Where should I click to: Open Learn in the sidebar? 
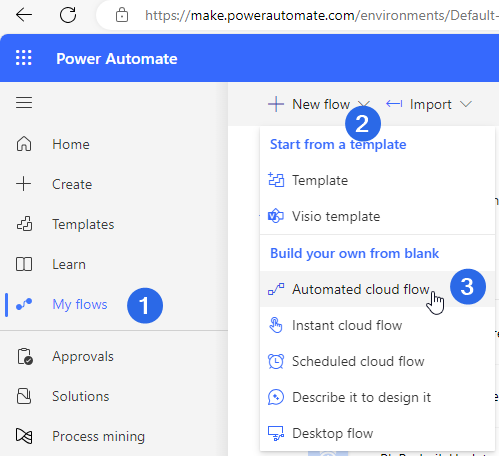(x=69, y=264)
